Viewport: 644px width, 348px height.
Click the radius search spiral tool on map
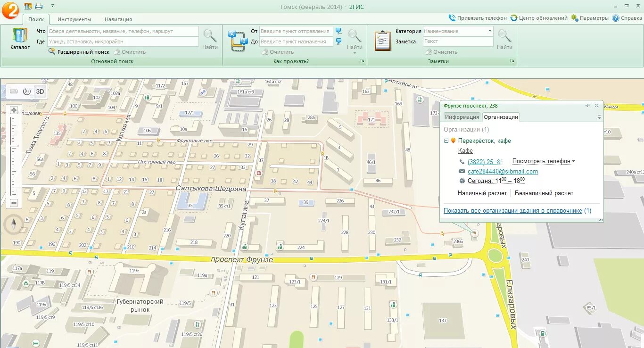pyautogui.click(x=26, y=91)
